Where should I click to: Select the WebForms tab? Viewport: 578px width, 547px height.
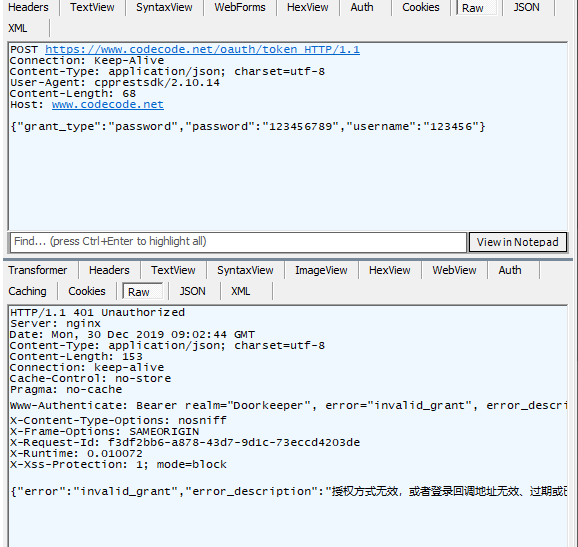click(x=240, y=7)
